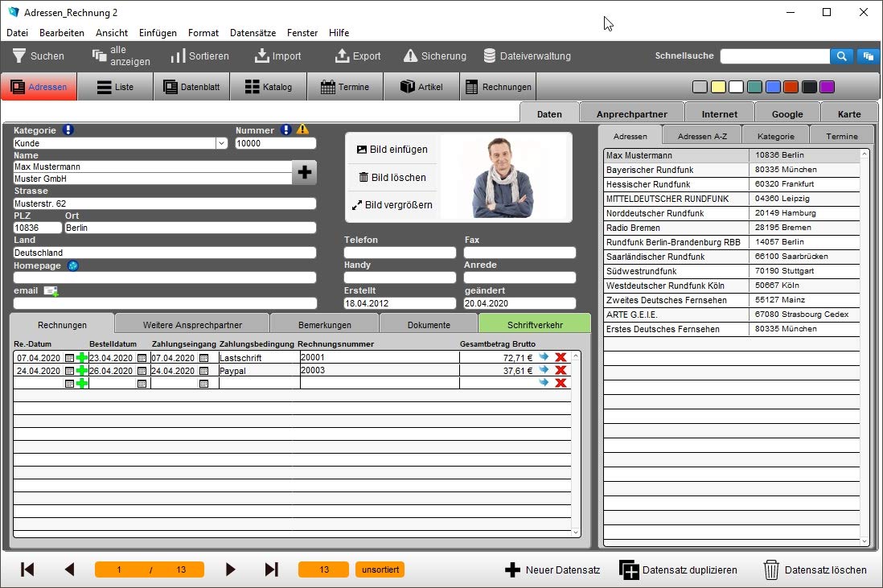The width and height of the screenshot is (883, 588).
Task: Open invoice 20003 with blue arrow
Action: tap(544, 370)
